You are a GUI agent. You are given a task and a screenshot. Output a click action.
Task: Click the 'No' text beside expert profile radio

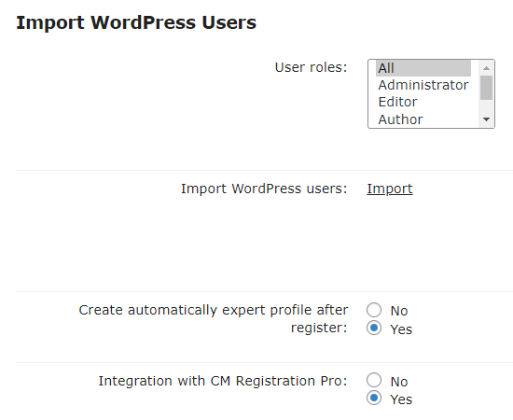click(399, 311)
